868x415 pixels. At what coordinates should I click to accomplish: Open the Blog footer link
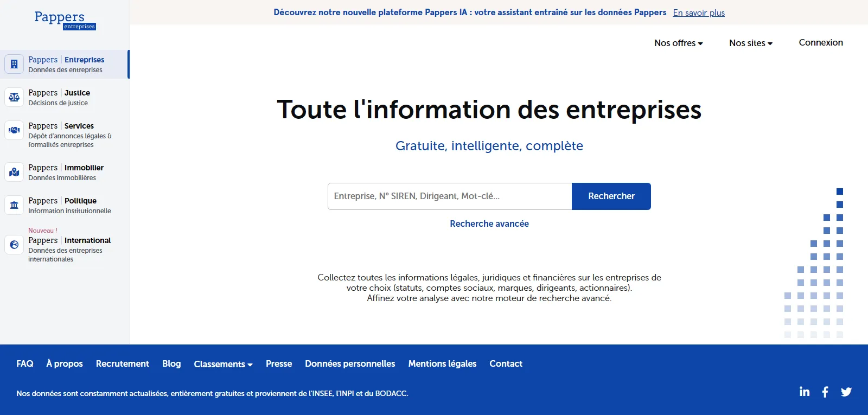click(171, 363)
